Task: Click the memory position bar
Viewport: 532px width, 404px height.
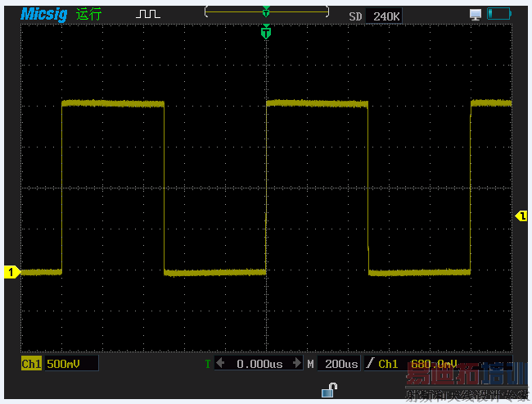Action: pyautogui.click(x=266, y=11)
